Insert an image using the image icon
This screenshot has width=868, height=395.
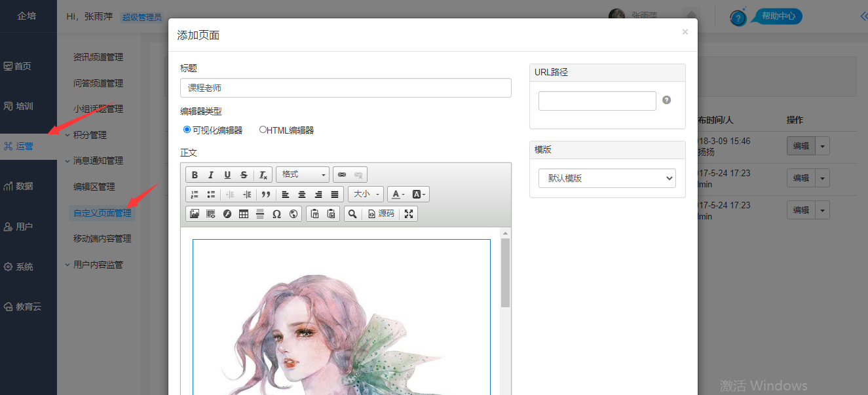195,214
